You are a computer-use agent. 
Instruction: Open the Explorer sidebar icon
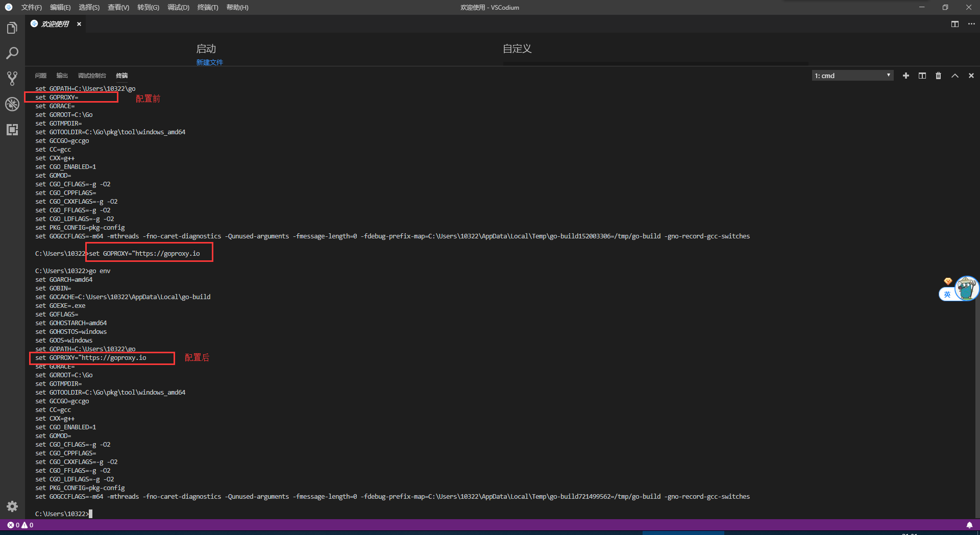12,28
